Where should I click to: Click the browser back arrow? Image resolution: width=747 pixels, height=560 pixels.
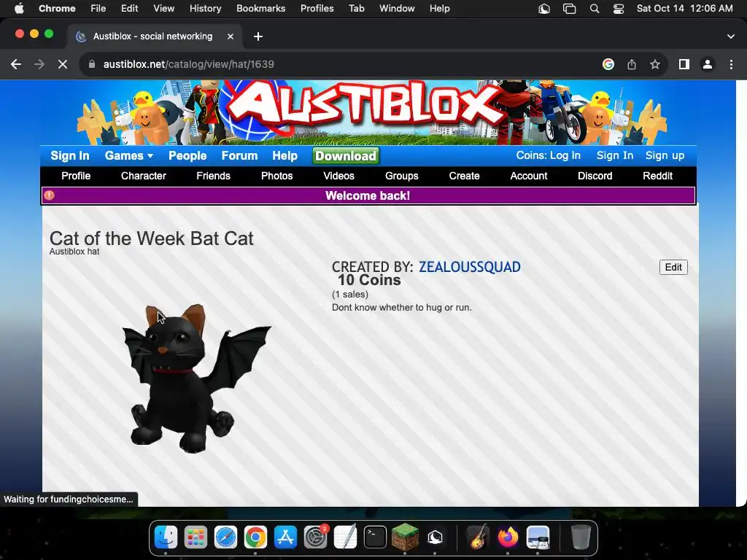coord(16,64)
